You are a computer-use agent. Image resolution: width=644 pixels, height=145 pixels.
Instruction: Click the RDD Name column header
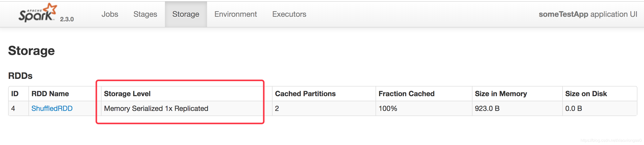coord(50,94)
